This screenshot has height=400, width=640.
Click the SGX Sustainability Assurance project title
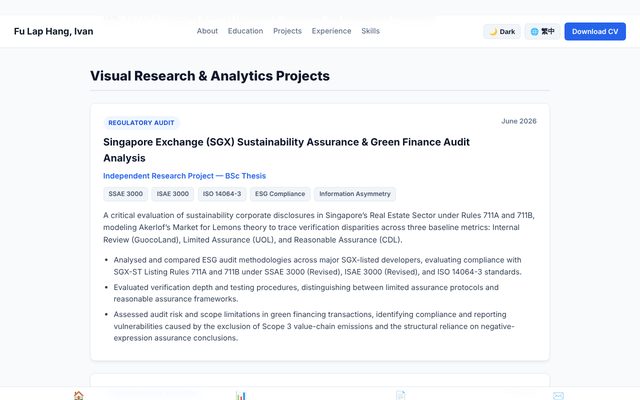tap(286, 150)
